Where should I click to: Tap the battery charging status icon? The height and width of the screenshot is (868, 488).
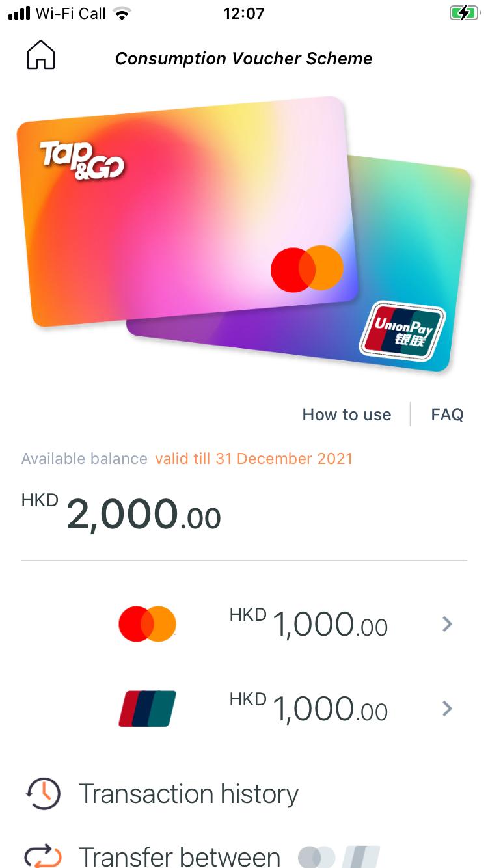pyautogui.click(x=464, y=13)
